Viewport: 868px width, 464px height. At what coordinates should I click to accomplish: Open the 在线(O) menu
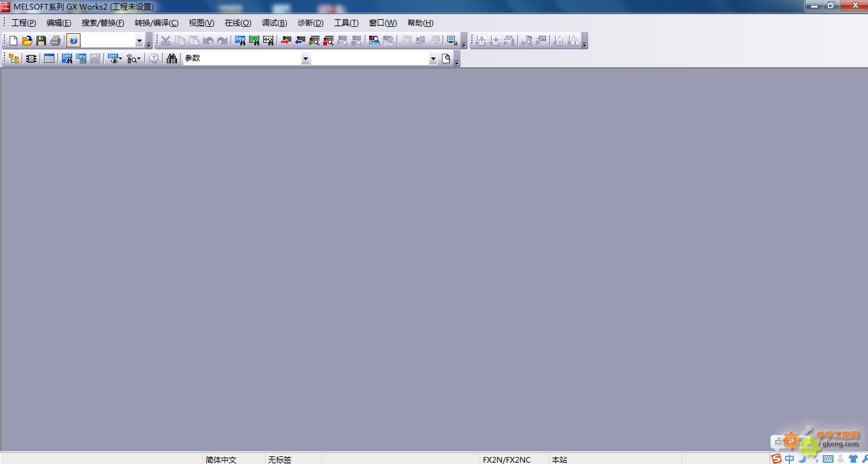238,23
